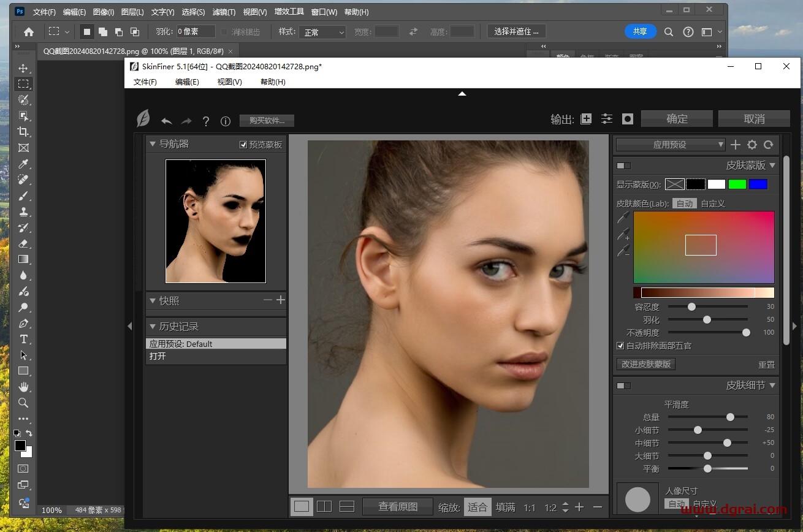The height and width of the screenshot is (532, 803).
Task: Select the Hand tool in Photoshop toolbar
Action: click(23, 387)
